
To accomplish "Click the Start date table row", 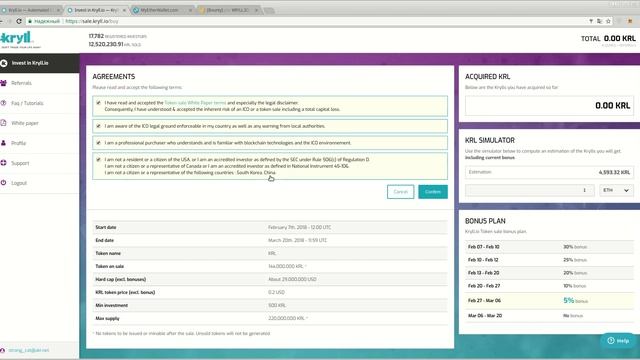I will 270,227.
